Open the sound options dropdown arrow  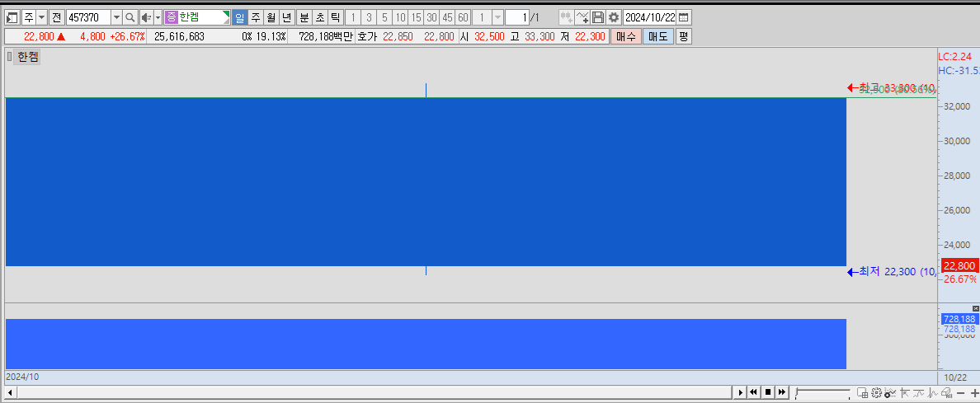pyautogui.click(x=158, y=17)
